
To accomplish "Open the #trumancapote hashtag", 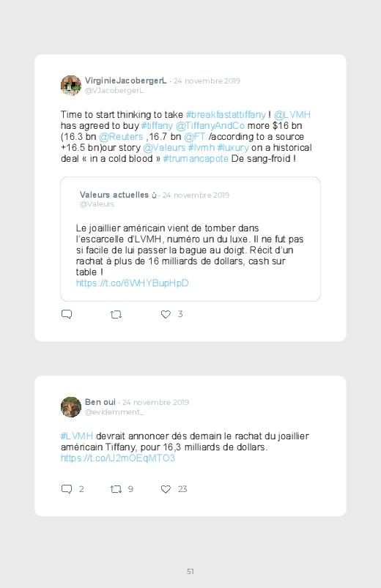I will click(196, 159).
